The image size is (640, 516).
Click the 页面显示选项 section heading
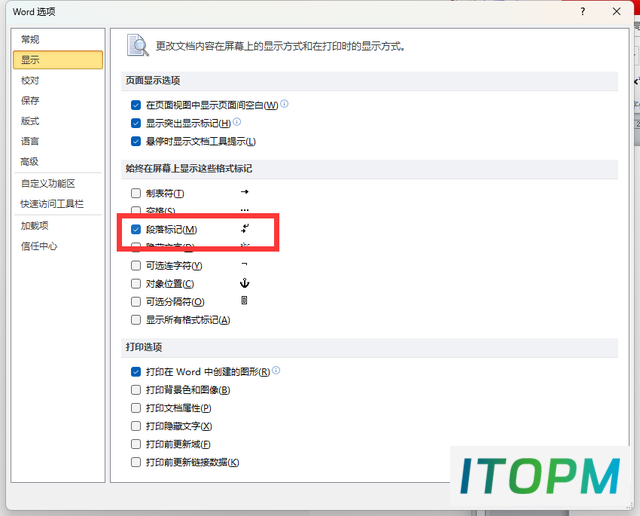(153, 81)
